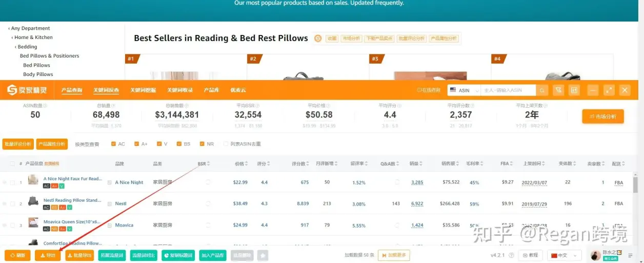644x263 pixels.
Task: Click the Moavica product thumbnail
Action: pyautogui.click(x=33, y=223)
